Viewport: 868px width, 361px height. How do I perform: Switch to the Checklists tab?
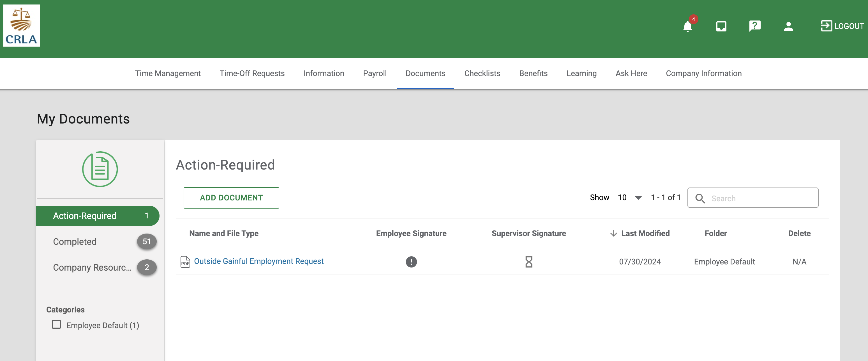click(x=482, y=74)
